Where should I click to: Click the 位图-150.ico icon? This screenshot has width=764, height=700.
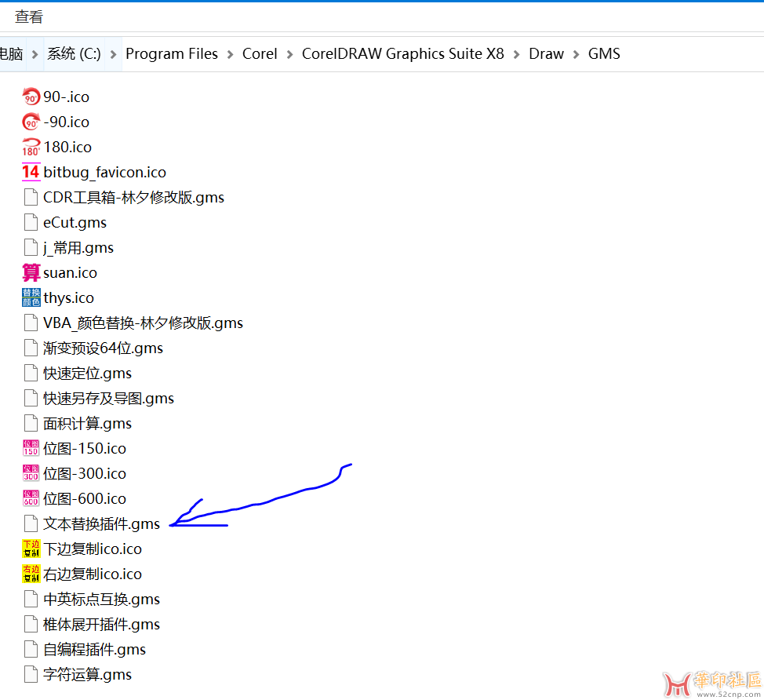pos(31,448)
